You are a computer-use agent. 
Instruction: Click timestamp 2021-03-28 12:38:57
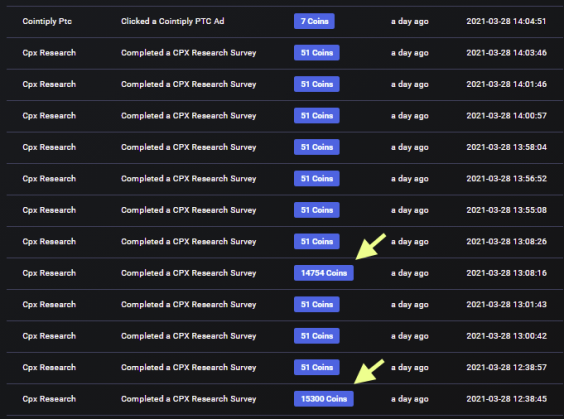(x=506, y=368)
